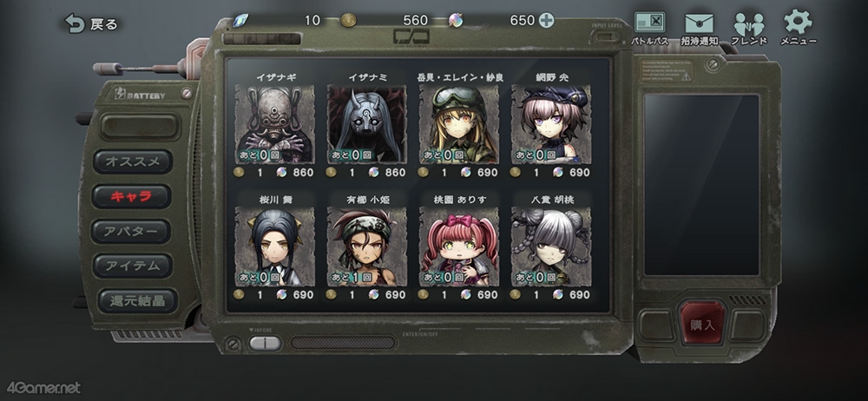
Task: Select the キャラ tab
Action: point(132,197)
